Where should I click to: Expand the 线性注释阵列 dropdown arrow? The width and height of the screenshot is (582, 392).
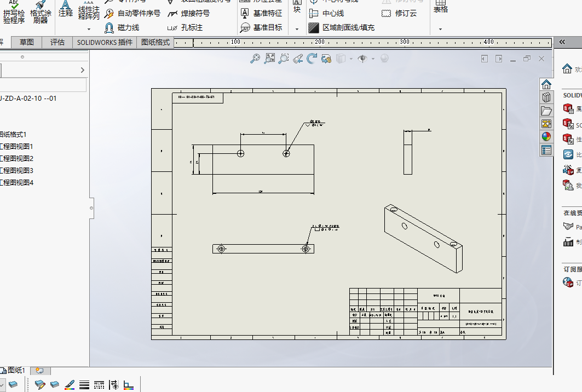coord(89,29)
